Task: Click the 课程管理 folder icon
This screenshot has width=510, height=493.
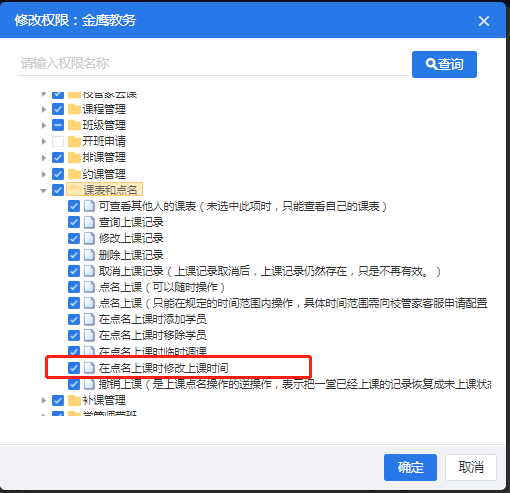Action: tap(74, 109)
